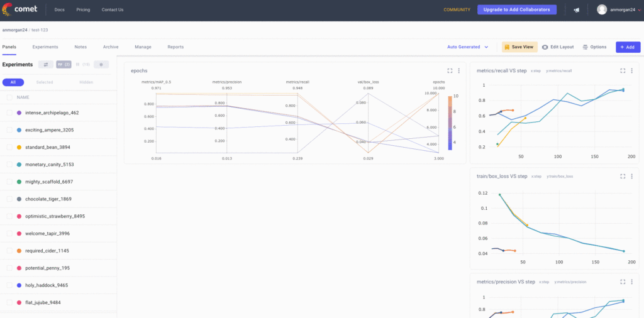
Task: Click the Options lines icon
Action: [x=585, y=47]
